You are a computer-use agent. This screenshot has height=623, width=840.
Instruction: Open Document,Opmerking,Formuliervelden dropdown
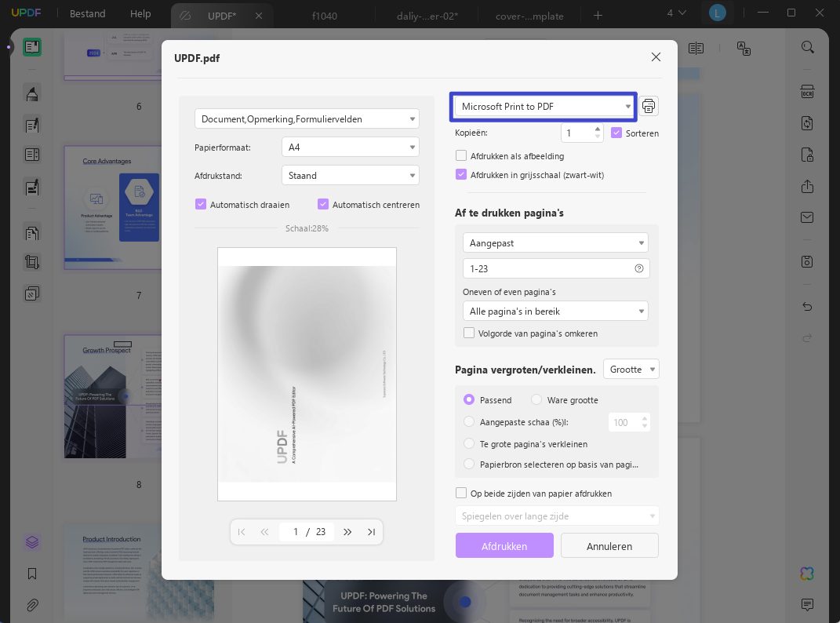tap(307, 119)
